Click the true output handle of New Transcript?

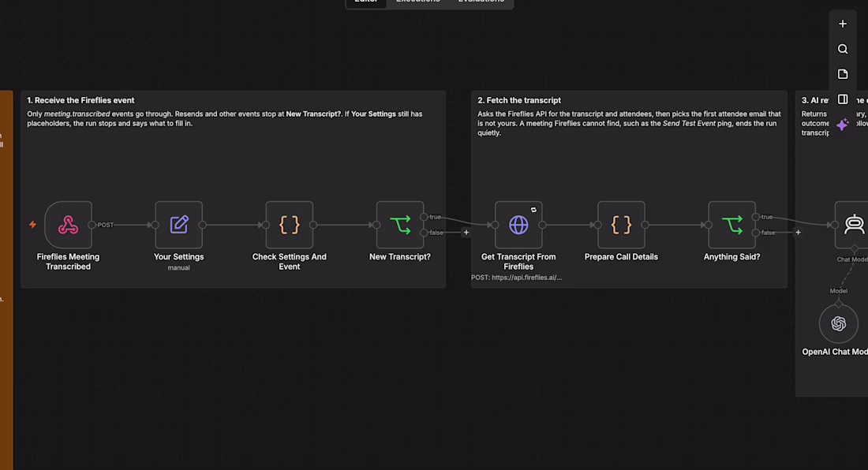coord(424,217)
